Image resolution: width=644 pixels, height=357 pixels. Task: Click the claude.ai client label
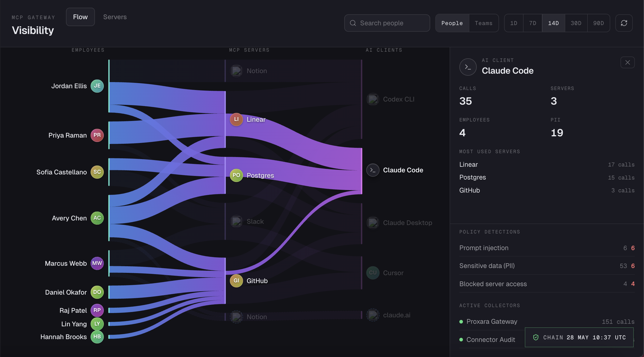point(397,315)
